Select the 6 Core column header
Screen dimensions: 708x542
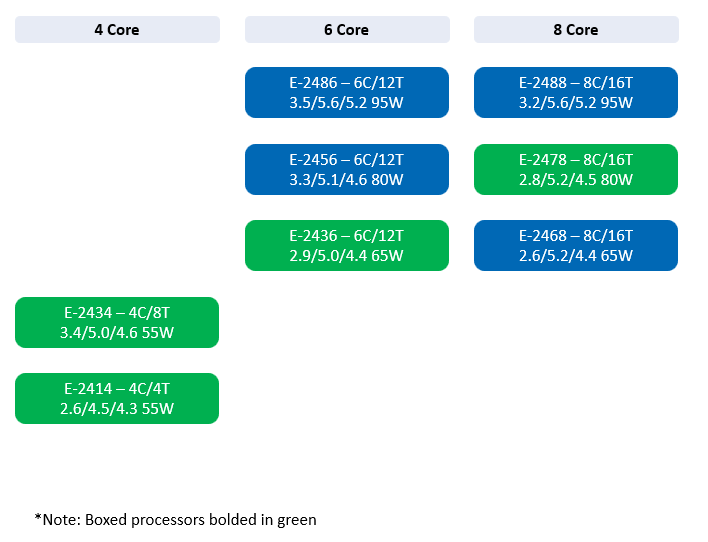coord(347,30)
